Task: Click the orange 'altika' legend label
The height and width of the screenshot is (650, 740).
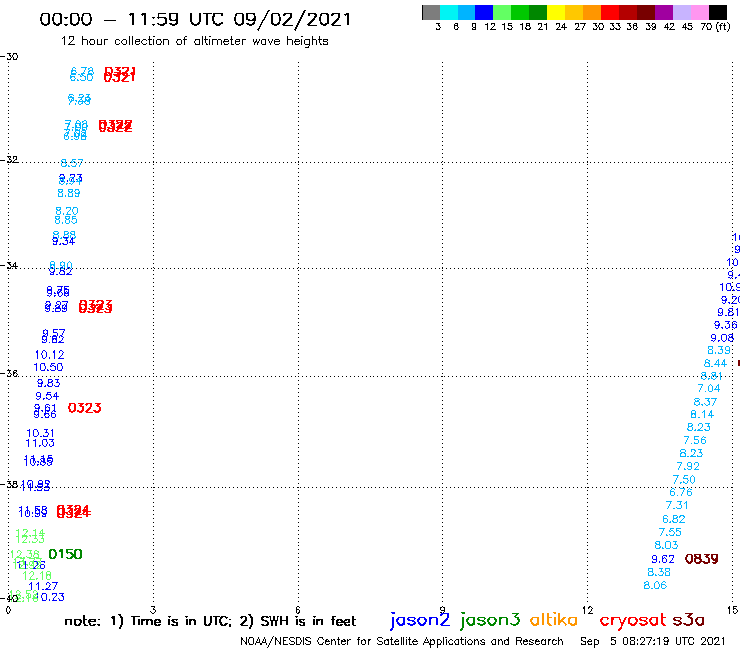Action: click(x=554, y=620)
